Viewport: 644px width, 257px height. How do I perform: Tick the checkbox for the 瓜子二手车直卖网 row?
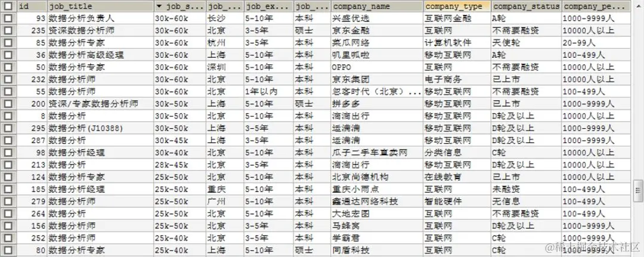pos(8,153)
